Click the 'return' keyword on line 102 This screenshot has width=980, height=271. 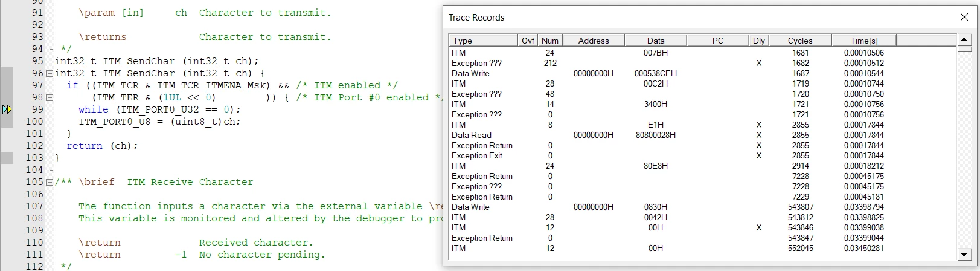tap(85, 146)
